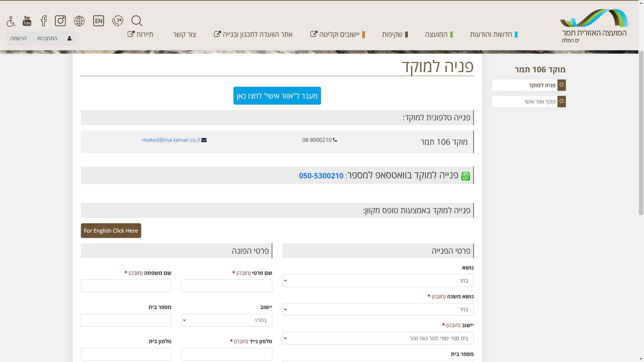Expand the נושא subject dropdown

click(378, 281)
